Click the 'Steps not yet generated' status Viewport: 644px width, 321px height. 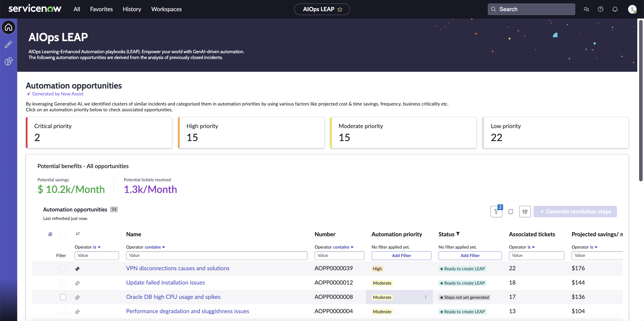click(464, 297)
